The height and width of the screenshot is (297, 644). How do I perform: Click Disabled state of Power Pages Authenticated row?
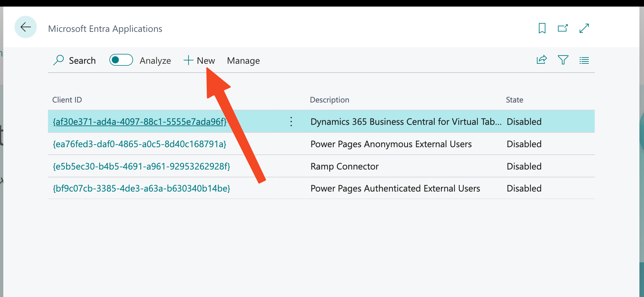pos(524,188)
